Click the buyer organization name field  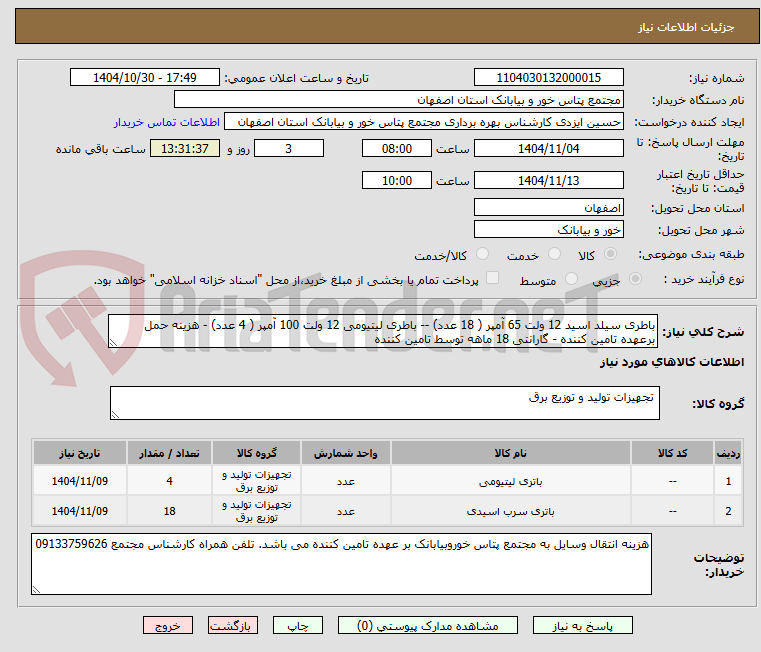coord(398,100)
